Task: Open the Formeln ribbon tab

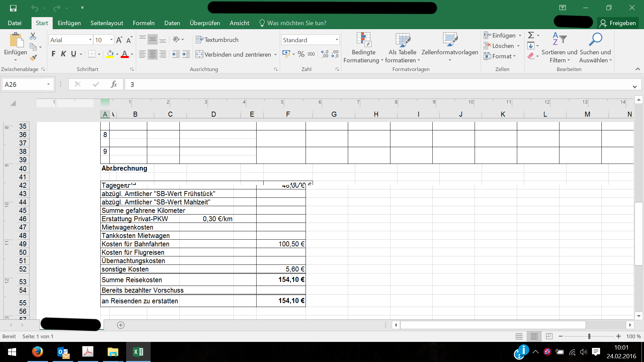Action: 144,23
